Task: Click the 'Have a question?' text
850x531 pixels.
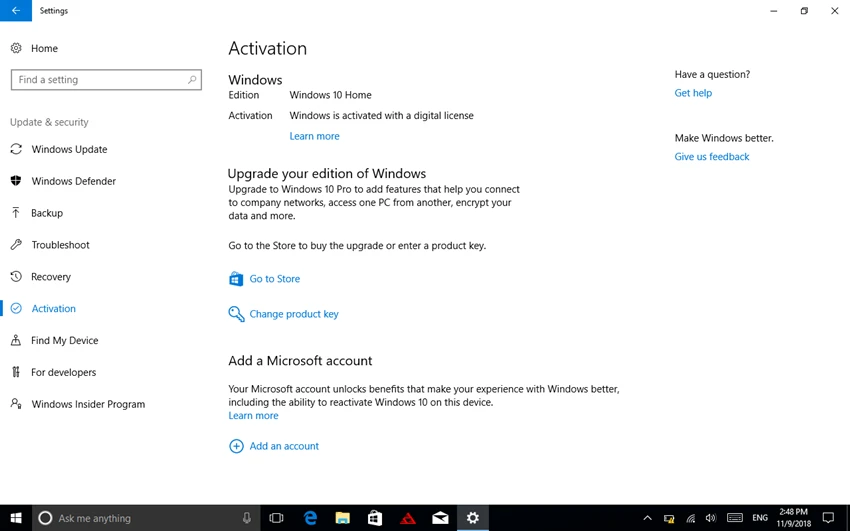Action: [x=712, y=74]
